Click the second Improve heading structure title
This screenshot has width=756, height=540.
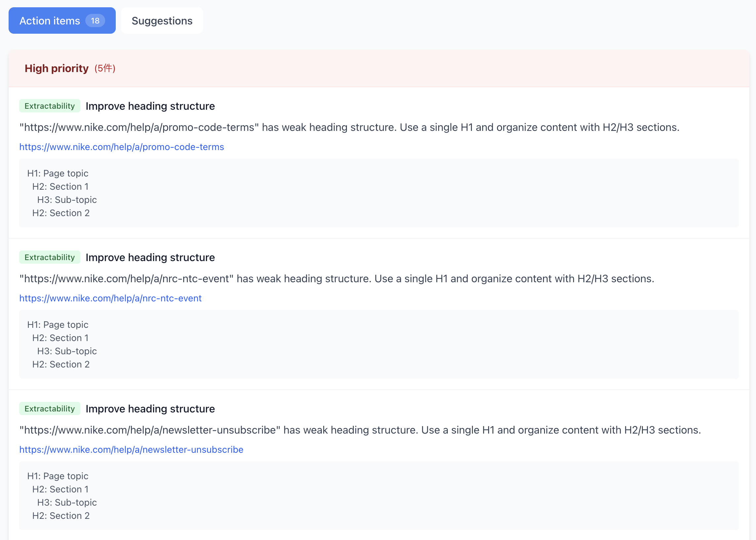click(150, 257)
